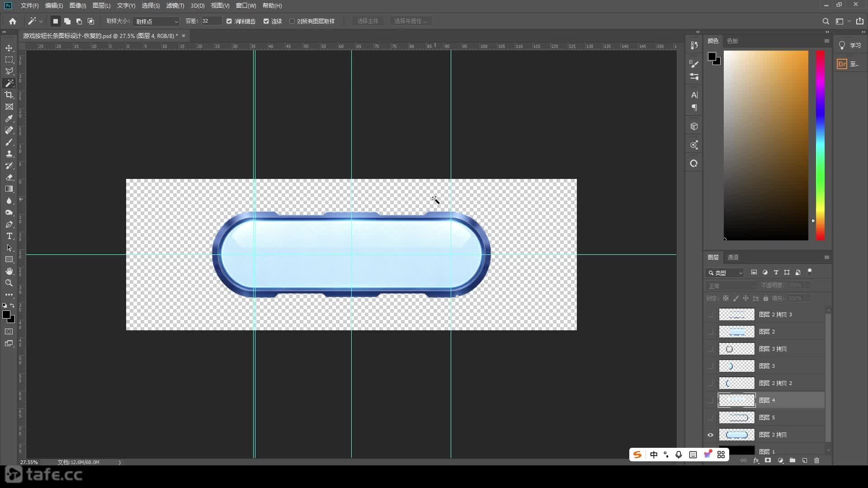This screenshot has width=868, height=488.
Task: Click the add layer style fx icon
Action: (x=756, y=460)
